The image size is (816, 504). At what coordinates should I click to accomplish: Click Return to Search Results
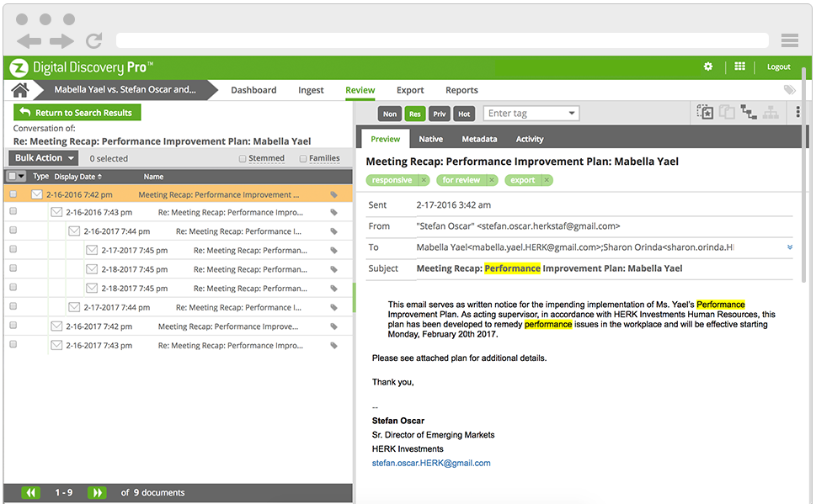tap(77, 113)
